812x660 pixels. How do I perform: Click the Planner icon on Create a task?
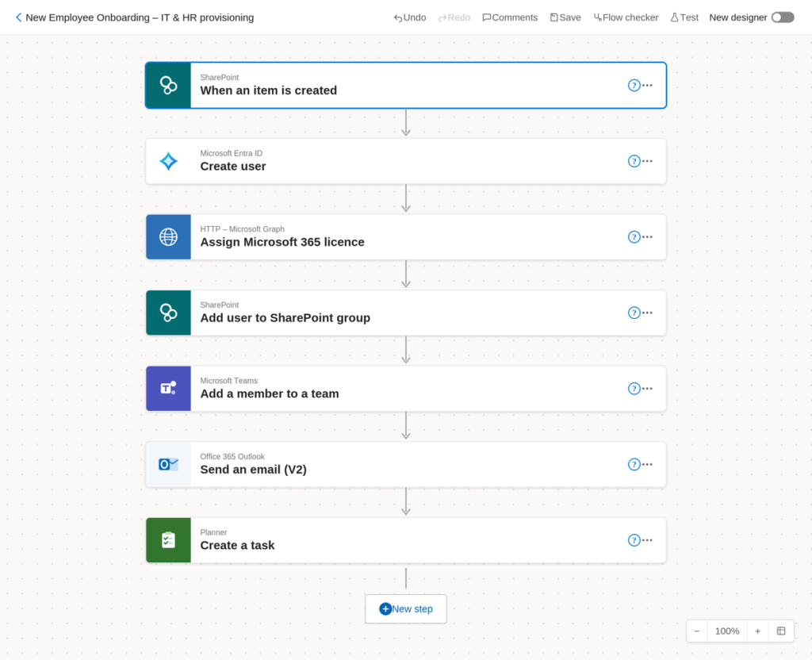tap(168, 540)
